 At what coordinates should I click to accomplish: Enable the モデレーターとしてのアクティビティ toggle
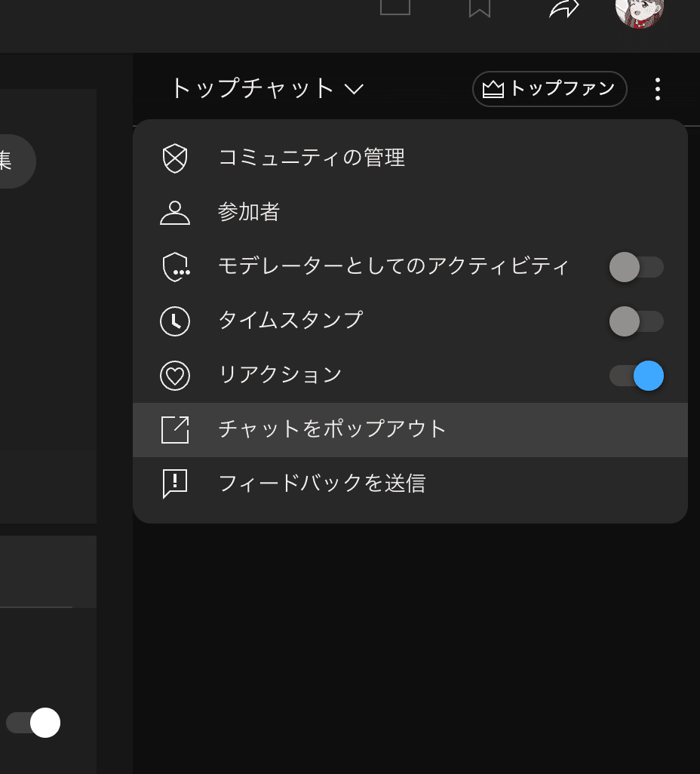click(637, 267)
